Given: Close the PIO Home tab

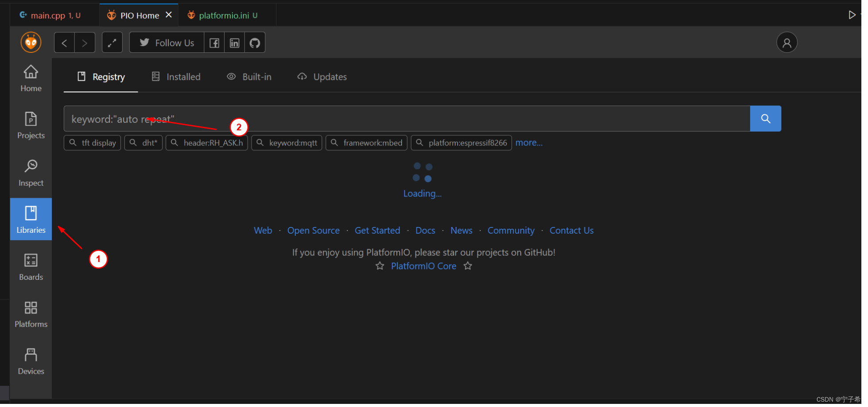Looking at the screenshot, I should (170, 15).
